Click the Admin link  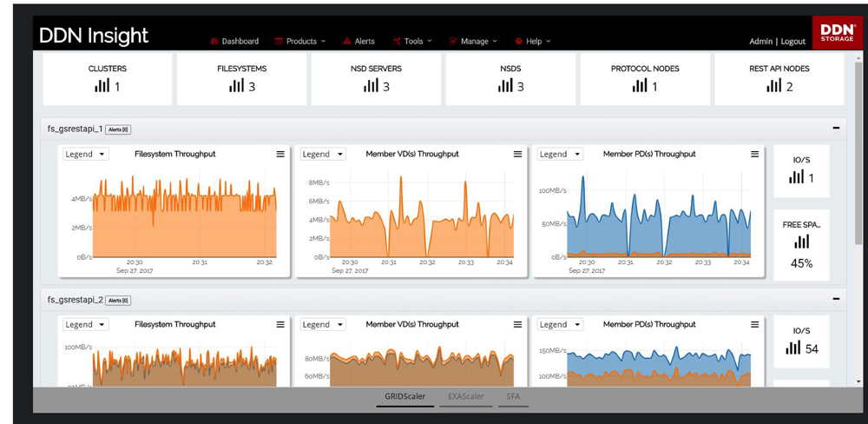click(x=760, y=42)
